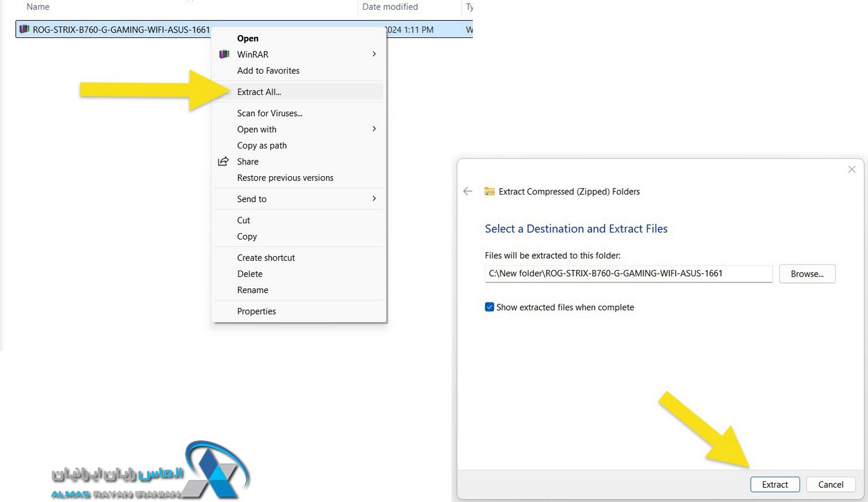This screenshot has width=868, height=502.
Task: Expand the Open with submenu arrow
Action: (374, 128)
